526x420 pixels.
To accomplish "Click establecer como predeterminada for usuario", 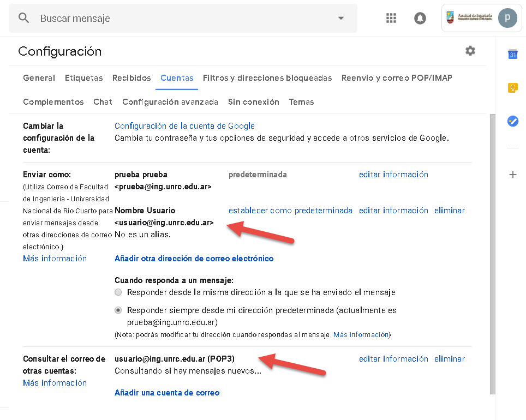I will click(x=290, y=211).
